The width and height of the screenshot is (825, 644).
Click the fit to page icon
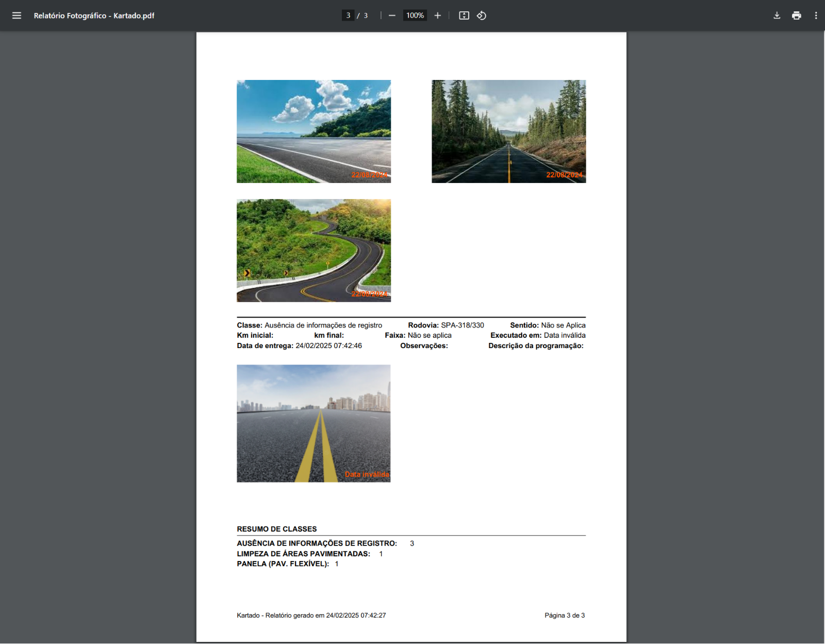pos(464,15)
